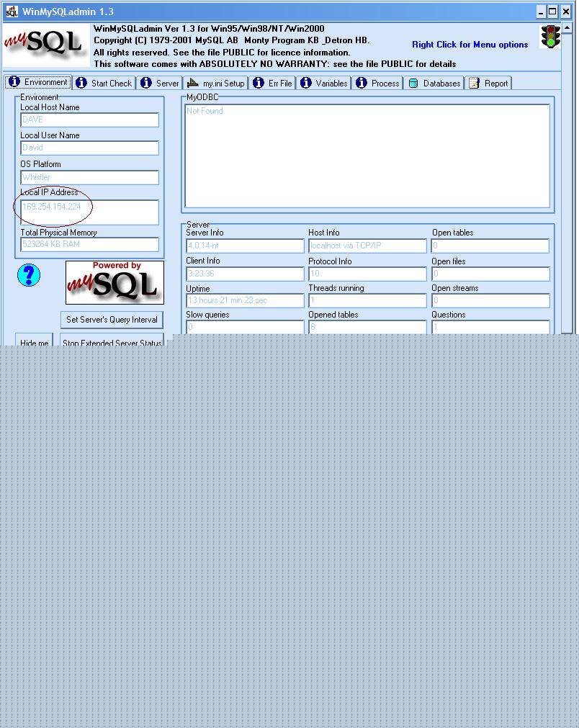Click inside the MyODBC text area
Screen dimensions: 579x728
coord(367,156)
